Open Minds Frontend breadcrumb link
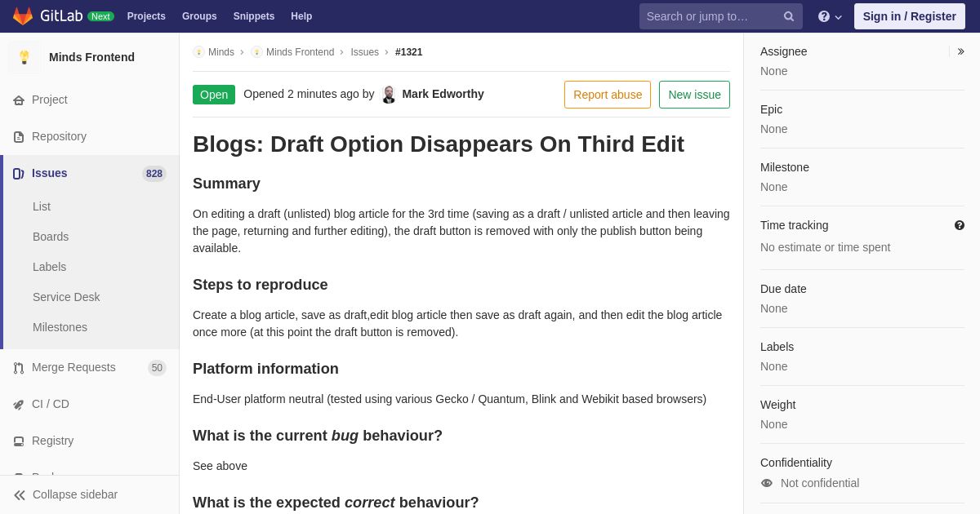Screen dimensions: 980x514 pos(300,52)
